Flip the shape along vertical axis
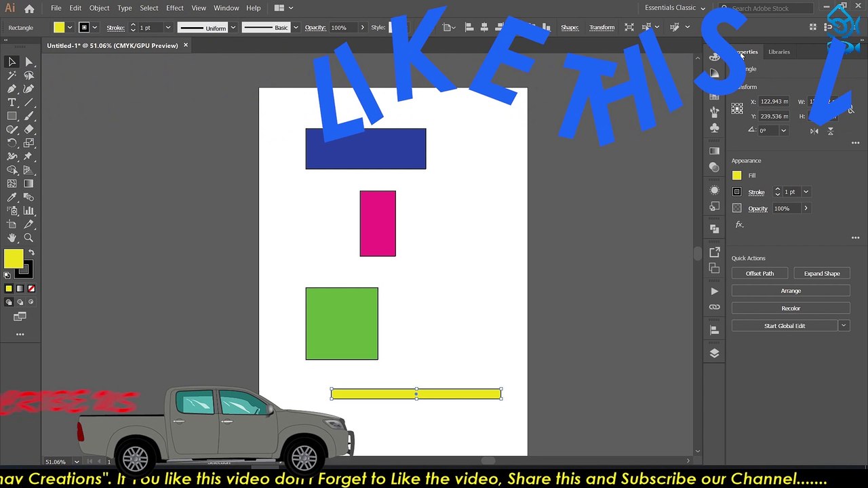The width and height of the screenshot is (868, 488). (x=830, y=131)
